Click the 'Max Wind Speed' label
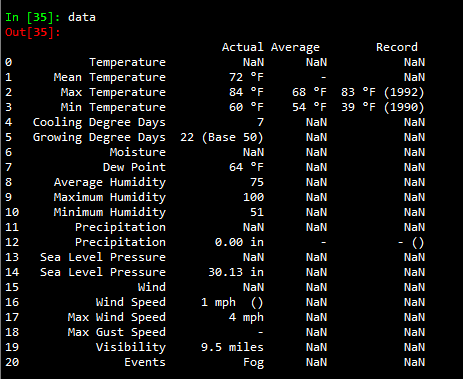The width and height of the screenshot is (463, 379). 117,317
